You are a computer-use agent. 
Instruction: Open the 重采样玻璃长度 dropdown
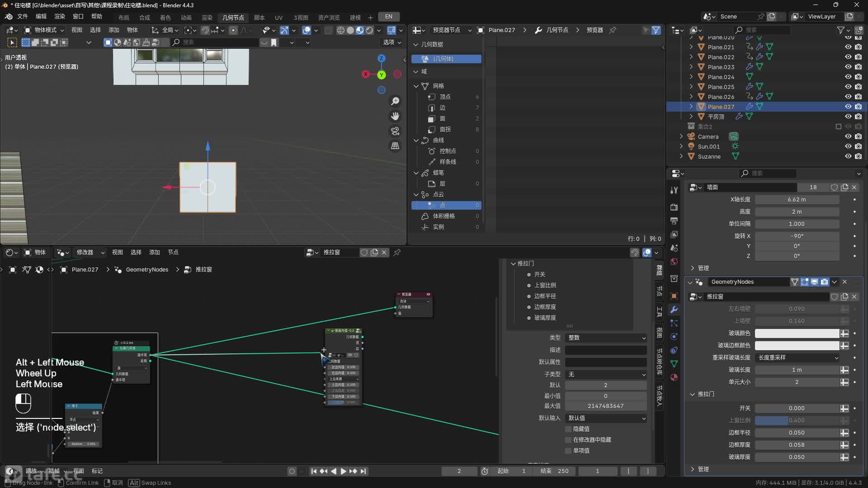797,358
